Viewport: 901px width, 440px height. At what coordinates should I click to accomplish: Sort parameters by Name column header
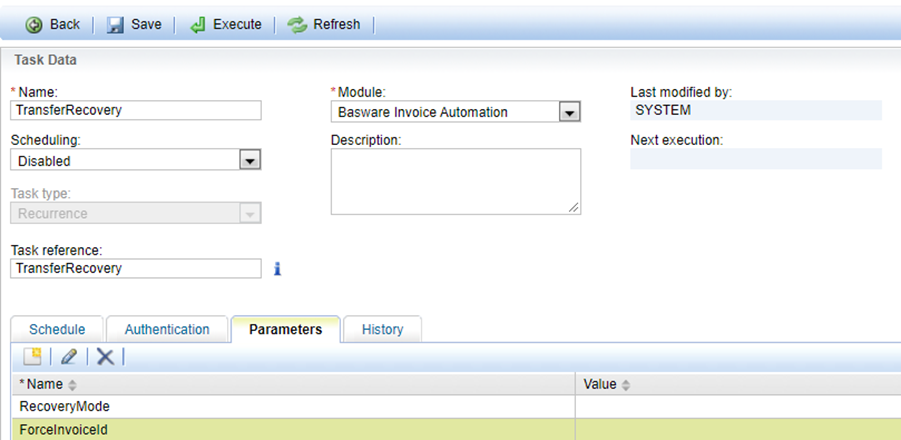click(45, 384)
